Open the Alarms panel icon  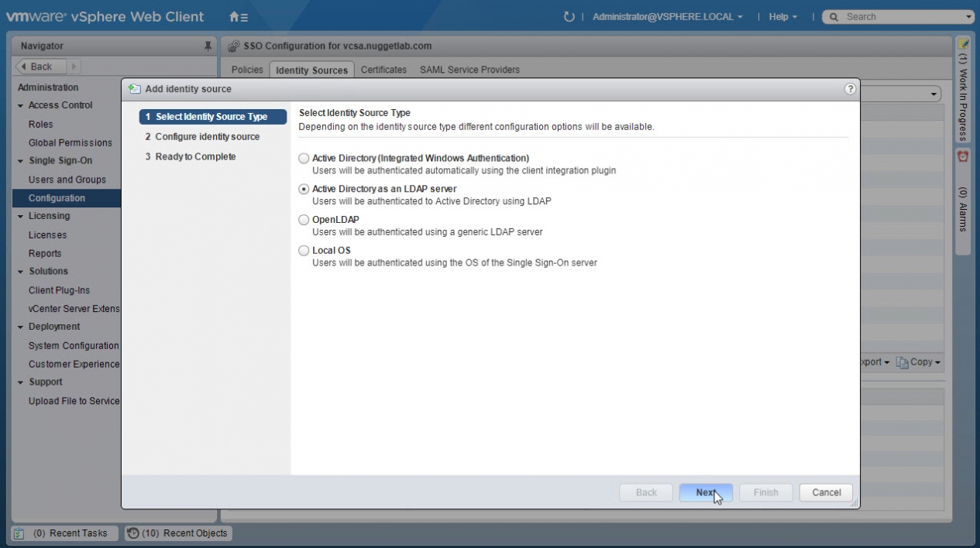963,156
